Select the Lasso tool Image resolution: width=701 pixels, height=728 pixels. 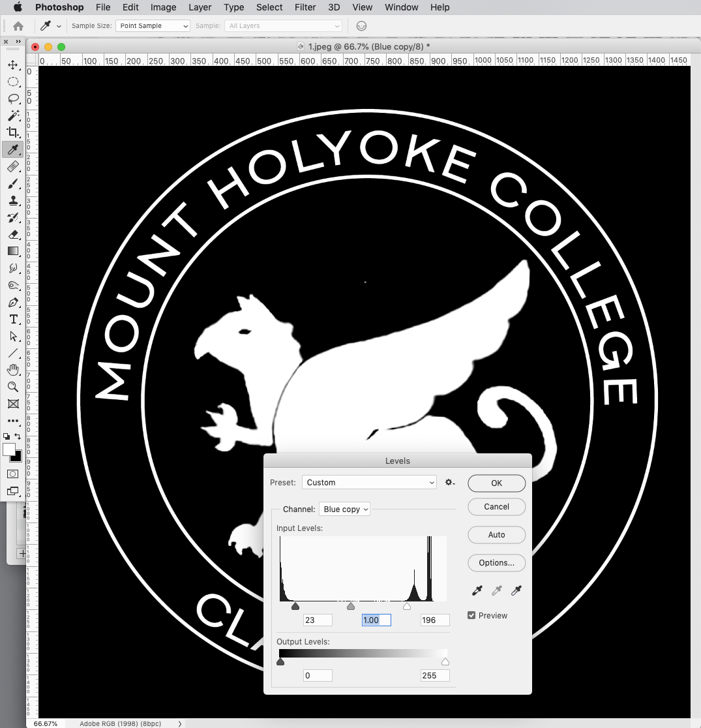[13, 99]
